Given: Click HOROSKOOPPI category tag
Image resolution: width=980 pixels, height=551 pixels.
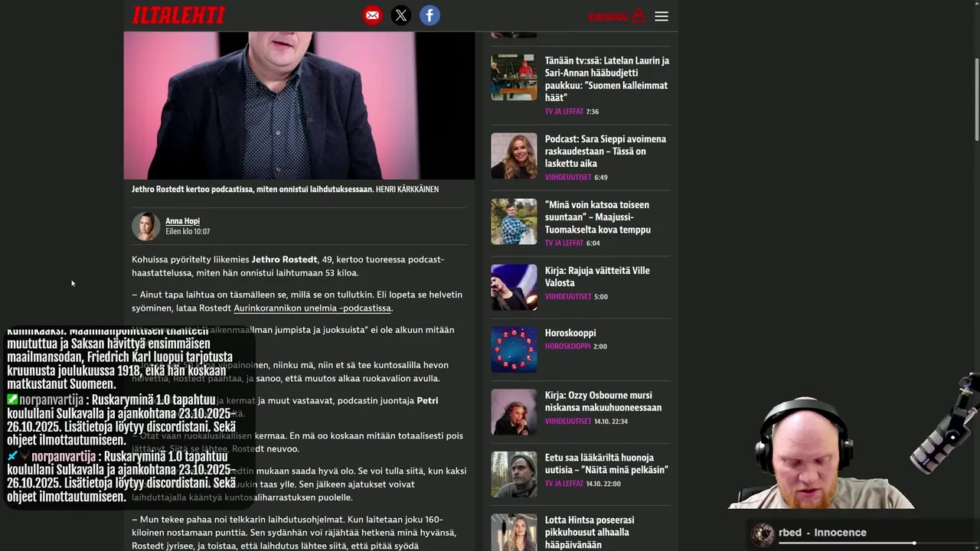Looking at the screenshot, I should pos(568,346).
